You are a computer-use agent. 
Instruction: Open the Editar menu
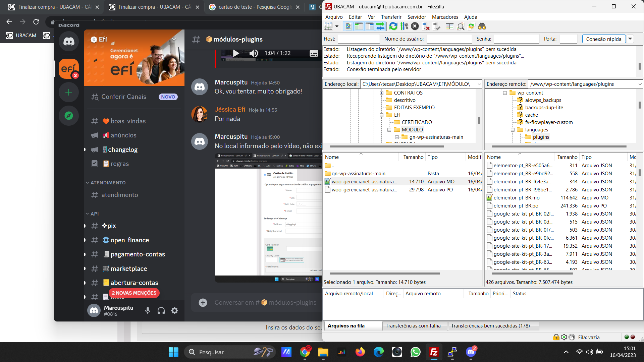tap(355, 17)
